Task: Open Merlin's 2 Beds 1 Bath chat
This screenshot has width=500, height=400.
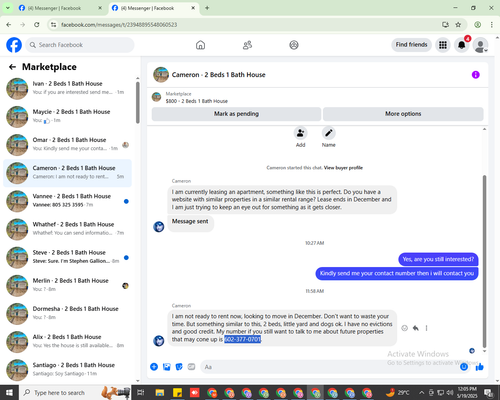Action: (68, 286)
